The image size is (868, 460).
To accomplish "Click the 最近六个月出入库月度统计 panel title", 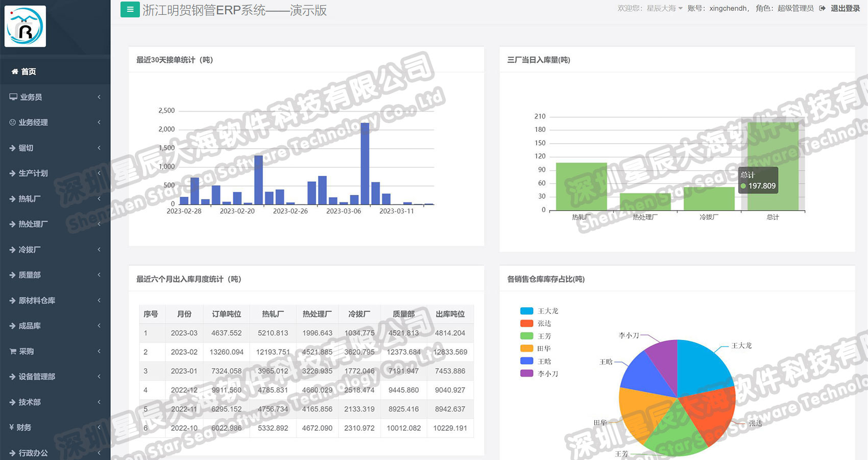I will (188, 279).
